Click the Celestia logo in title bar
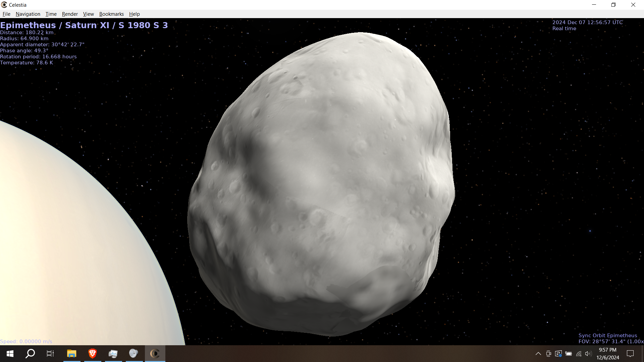Screen dimensions: 644x362 [4, 5]
